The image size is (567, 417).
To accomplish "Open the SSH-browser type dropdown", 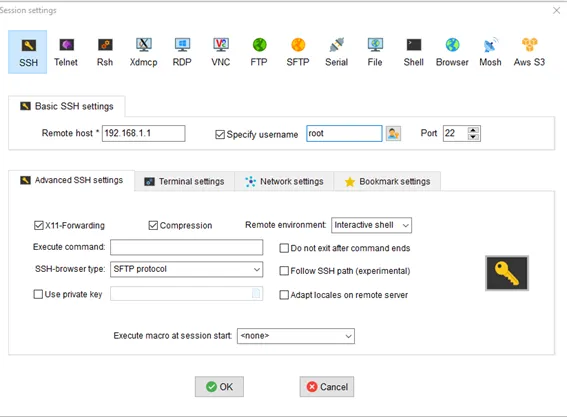I will (187, 269).
